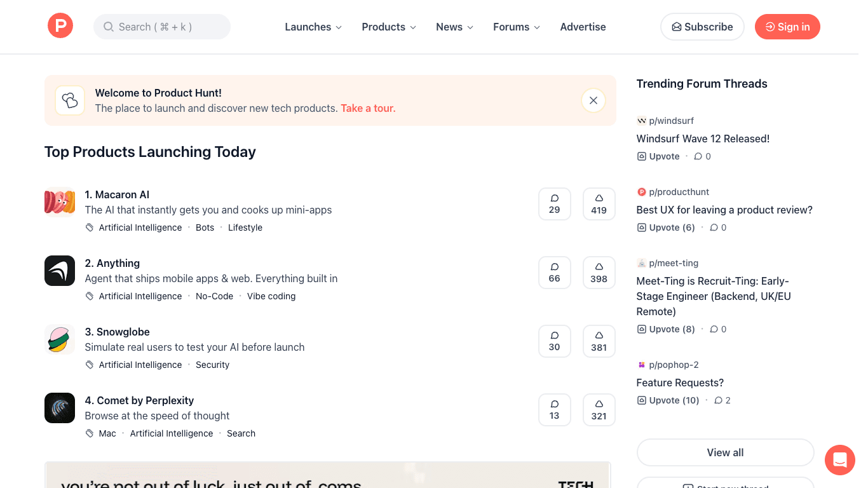Image resolution: width=868 pixels, height=488 pixels.
Task: Open the Intercom chat bubble
Action: pos(839,459)
